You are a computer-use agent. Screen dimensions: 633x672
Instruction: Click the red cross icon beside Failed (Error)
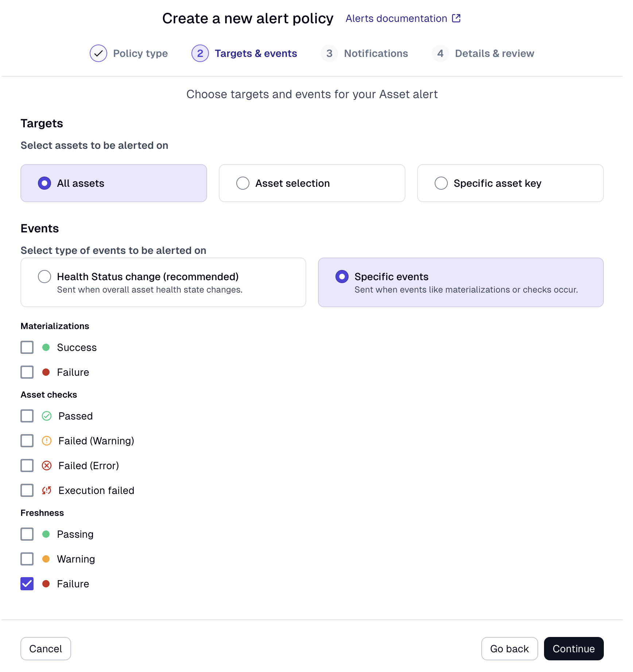tap(47, 466)
